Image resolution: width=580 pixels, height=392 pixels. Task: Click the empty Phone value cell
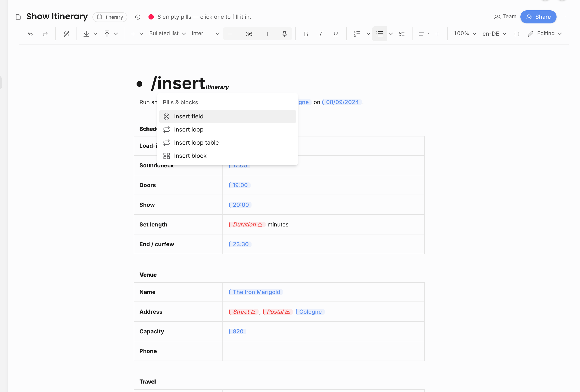click(x=324, y=351)
